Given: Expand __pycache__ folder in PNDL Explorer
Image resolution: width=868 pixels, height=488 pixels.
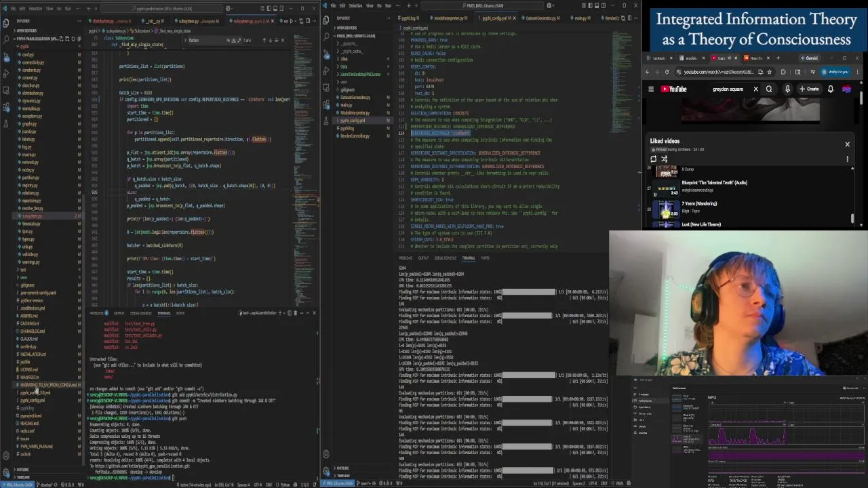Looking at the screenshot, I should click(347, 43).
